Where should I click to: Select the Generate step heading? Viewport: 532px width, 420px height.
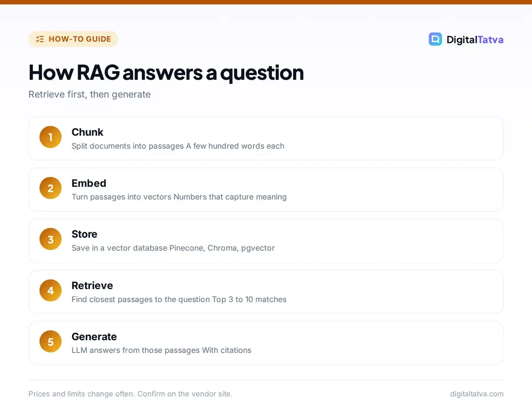[x=94, y=337]
